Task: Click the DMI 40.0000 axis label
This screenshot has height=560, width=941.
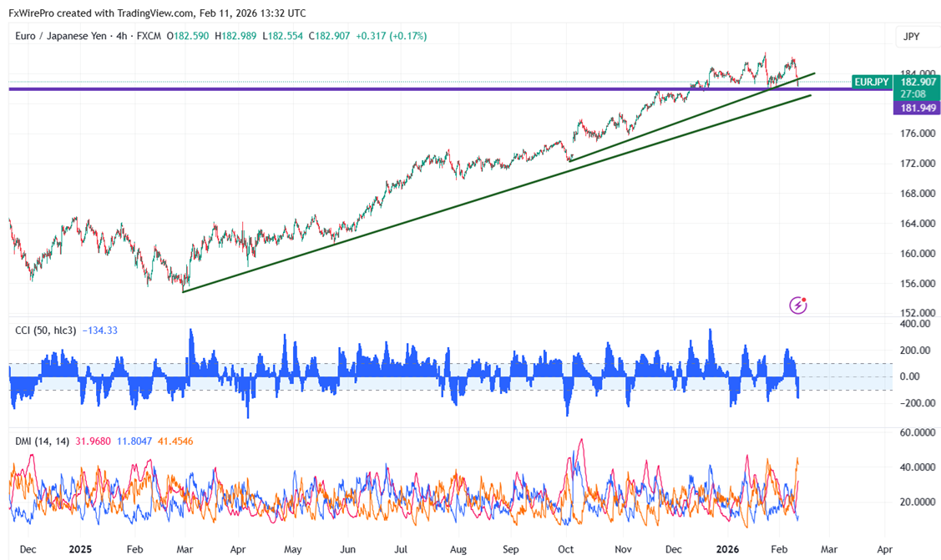Action: pos(918,467)
